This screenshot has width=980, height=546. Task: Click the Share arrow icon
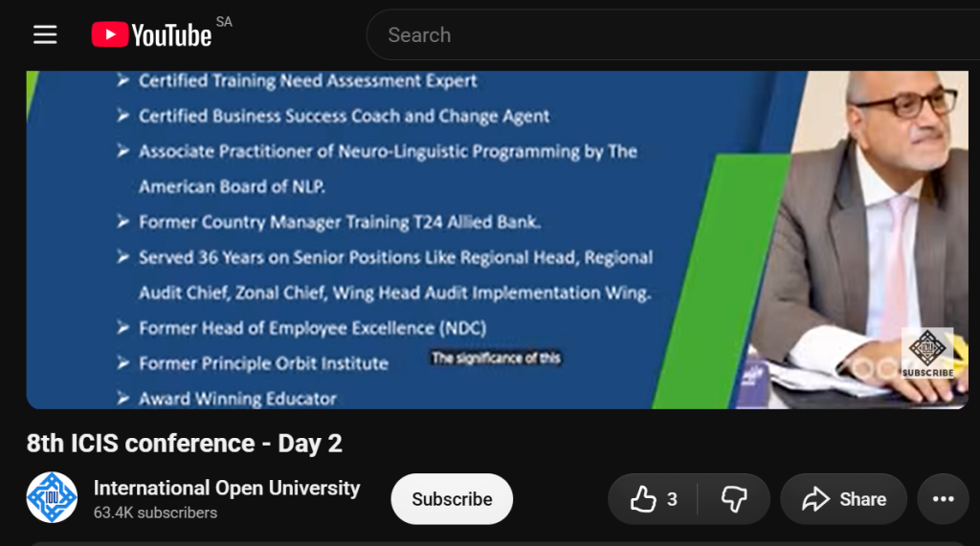point(815,499)
